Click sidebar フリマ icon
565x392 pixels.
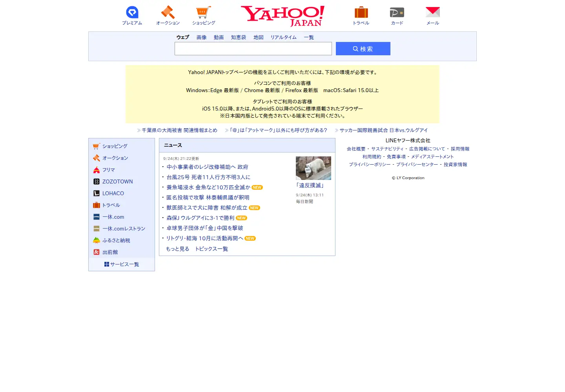(97, 170)
